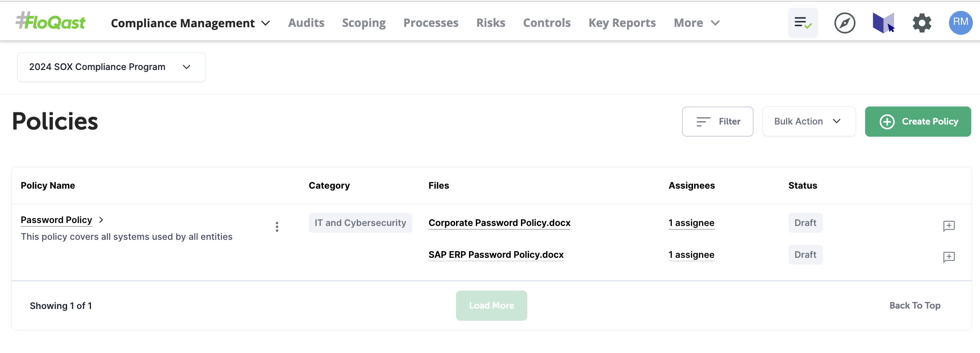Viewport: 980px width, 353px height.
Task: View assignee for SAP ERP Password Policy.docx
Action: (x=691, y=255)
